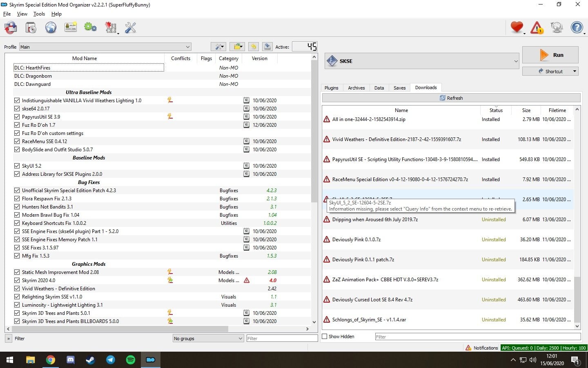Switch to the Plugins tab
Screen dimensions: 588x368
tap(331, 88)
